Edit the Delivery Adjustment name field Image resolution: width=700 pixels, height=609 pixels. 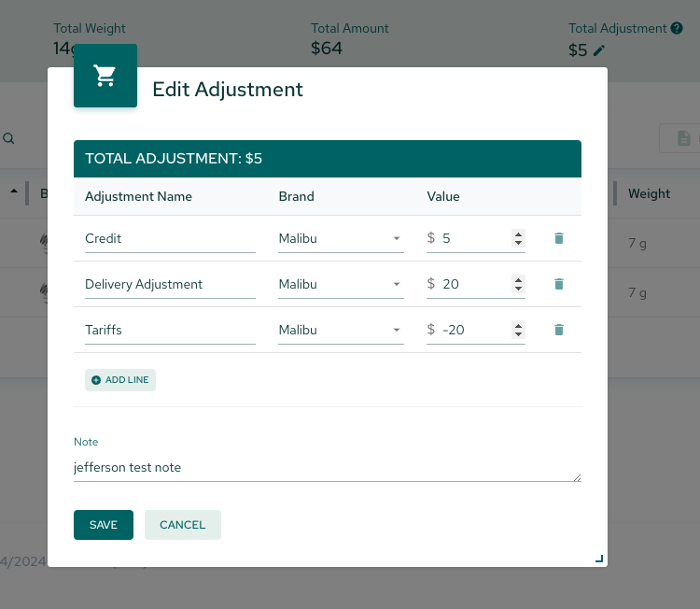[170, 284]
